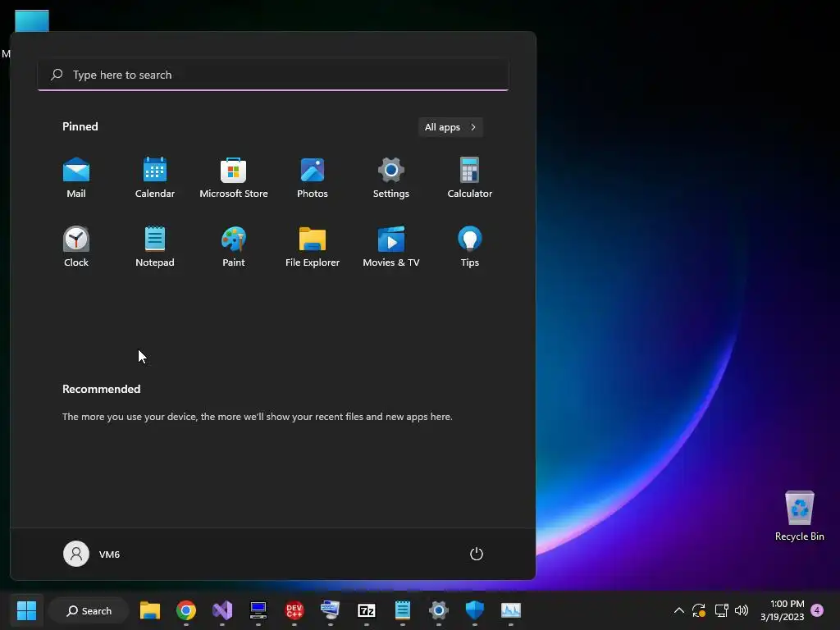Open the clock showing 1:00 PM

tap(782, 610)
